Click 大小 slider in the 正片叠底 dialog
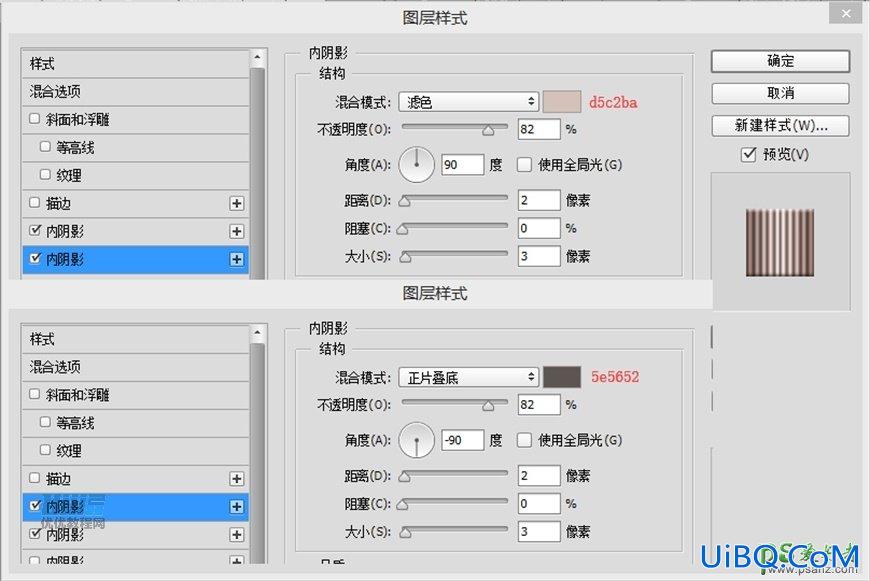Screen dimensions: 870x581 tap(454, 531)
